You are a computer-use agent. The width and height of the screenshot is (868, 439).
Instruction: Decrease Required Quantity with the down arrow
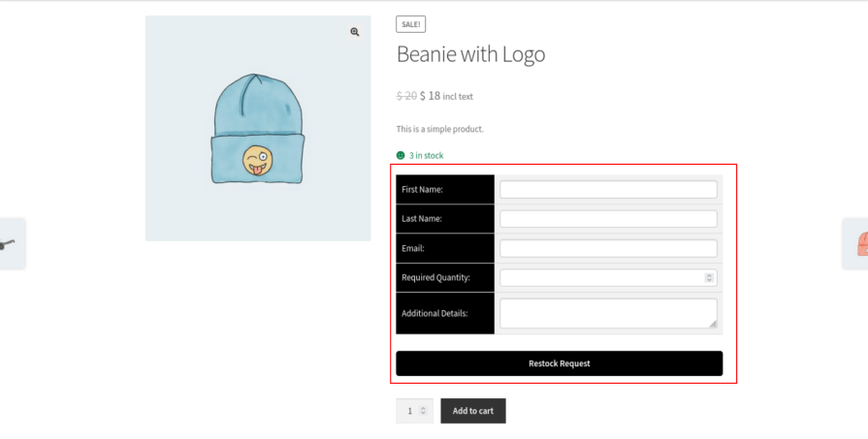(709, 281)
